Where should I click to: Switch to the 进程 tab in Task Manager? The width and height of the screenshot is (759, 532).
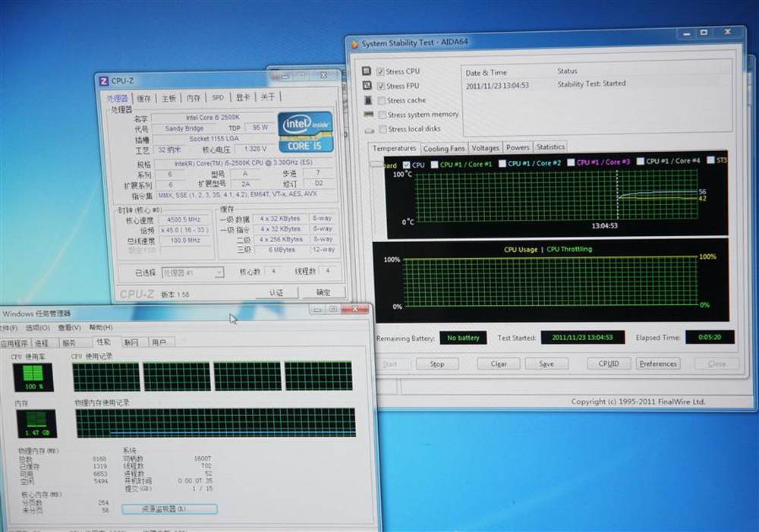click(42, 343)
